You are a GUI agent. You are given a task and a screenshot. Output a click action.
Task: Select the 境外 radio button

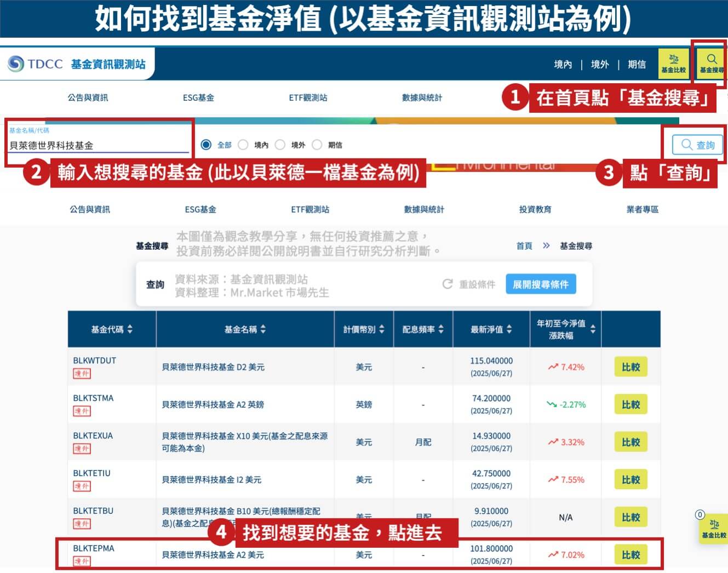[280, 145]
